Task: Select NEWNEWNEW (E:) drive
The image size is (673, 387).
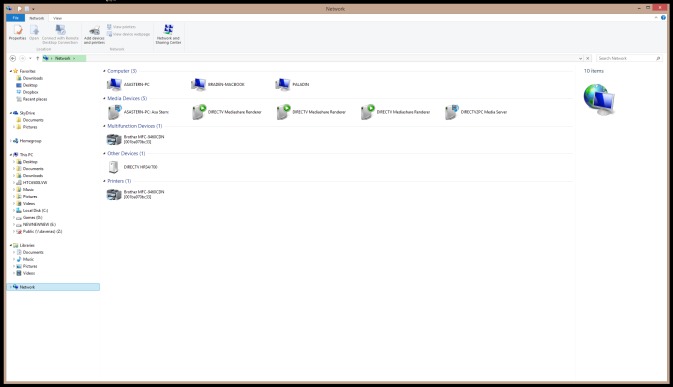Action: click(36, 224)
